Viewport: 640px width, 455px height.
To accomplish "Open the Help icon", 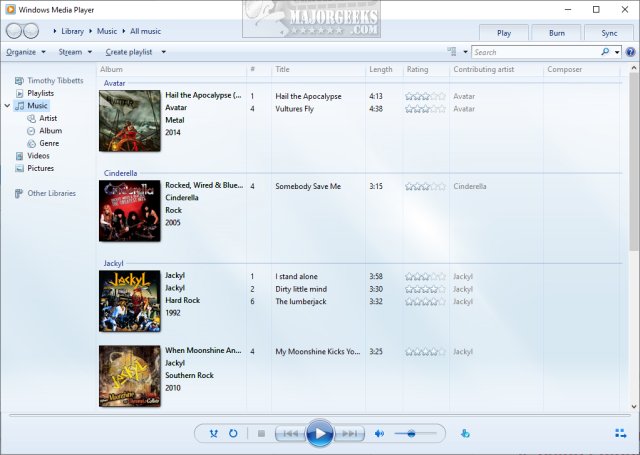I will (x=630, y=52).
